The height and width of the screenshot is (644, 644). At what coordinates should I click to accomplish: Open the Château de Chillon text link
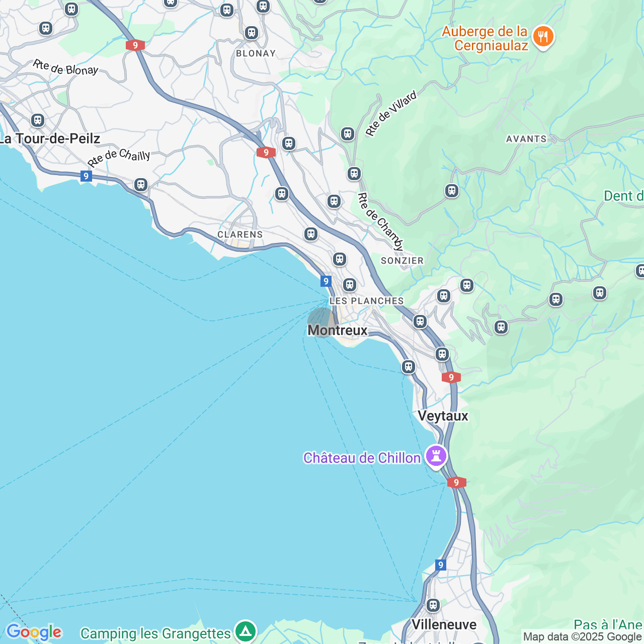coord(362,458)
